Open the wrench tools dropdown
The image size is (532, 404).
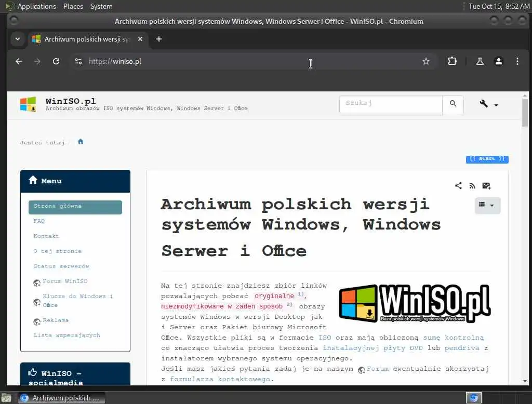(488, 104)
